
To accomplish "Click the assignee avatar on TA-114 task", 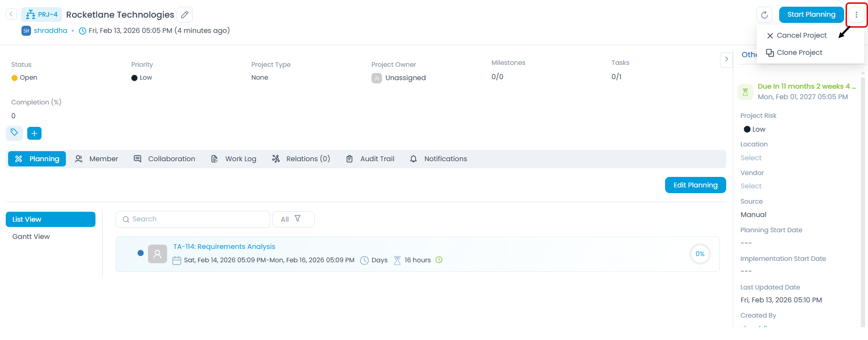I will coord(158,254).
